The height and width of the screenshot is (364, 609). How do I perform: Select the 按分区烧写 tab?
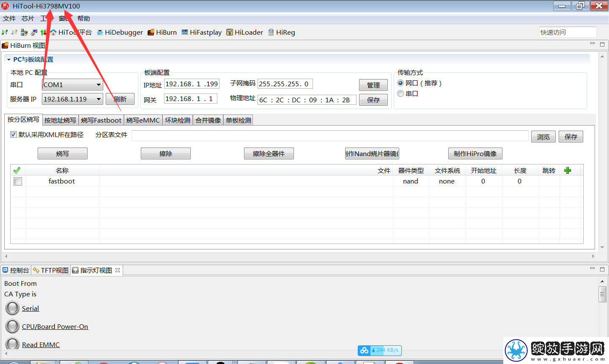23,120
